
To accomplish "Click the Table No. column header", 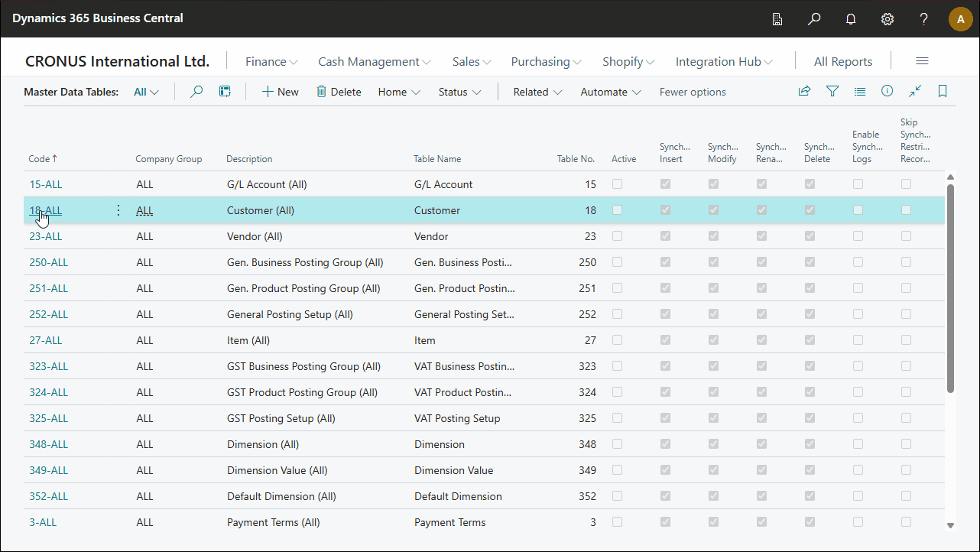I will pyautogui.click(x=576, y=159).
